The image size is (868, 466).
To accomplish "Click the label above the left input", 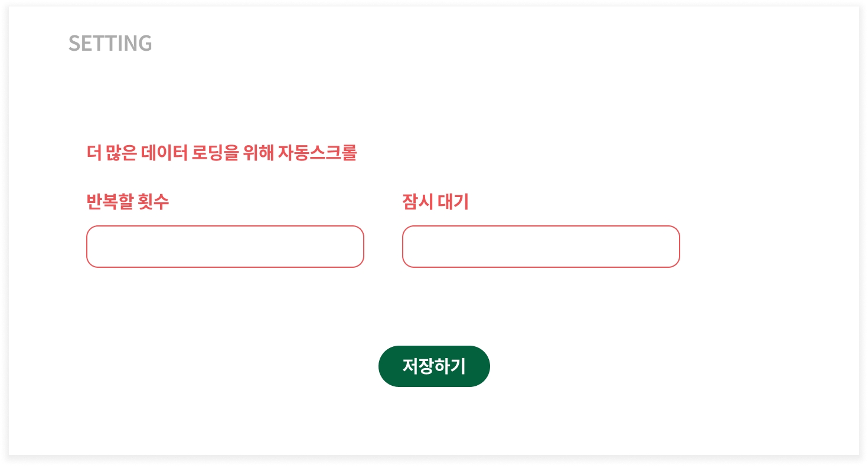I will 128,202.
